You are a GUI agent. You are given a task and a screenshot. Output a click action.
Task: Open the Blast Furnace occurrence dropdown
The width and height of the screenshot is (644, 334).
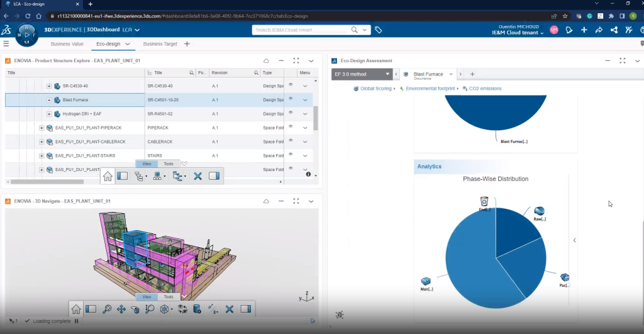[450, 74]
